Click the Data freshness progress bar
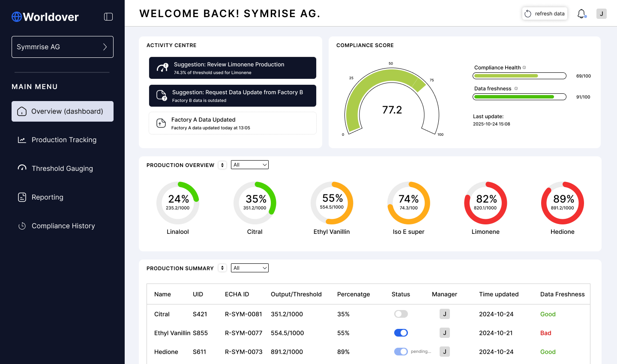This screenshot has height=364, width=617. pyautogui.click(x=519, y=97)
